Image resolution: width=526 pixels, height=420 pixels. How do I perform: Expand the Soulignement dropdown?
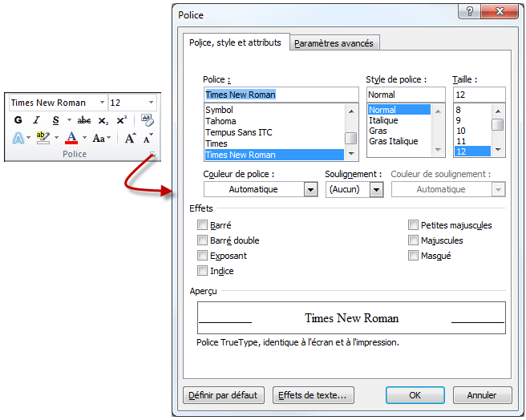coord(376,189)
